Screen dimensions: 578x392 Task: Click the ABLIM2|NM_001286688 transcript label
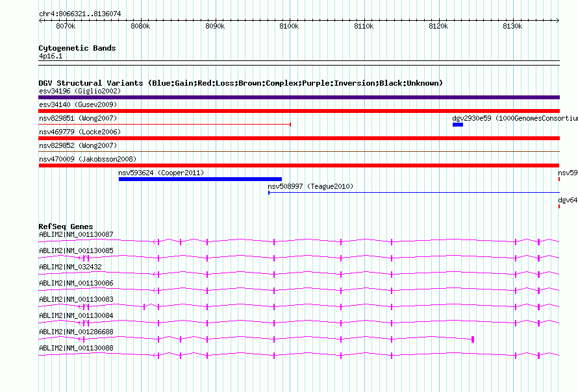pos(76,332)
